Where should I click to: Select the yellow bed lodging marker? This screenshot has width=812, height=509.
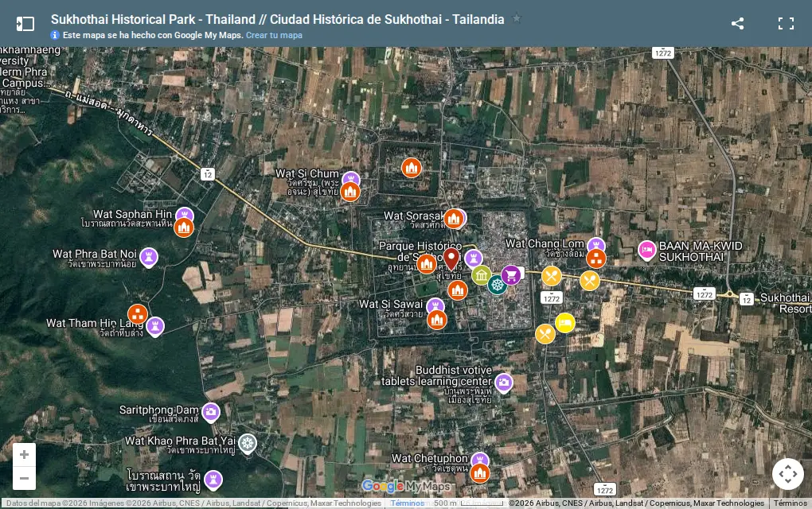565,323
